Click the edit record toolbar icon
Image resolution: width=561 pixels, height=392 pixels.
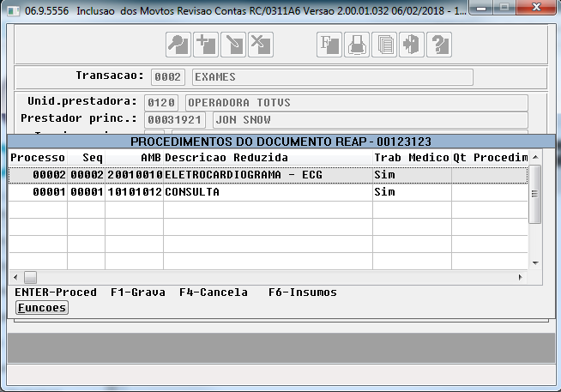coord(233,45)
